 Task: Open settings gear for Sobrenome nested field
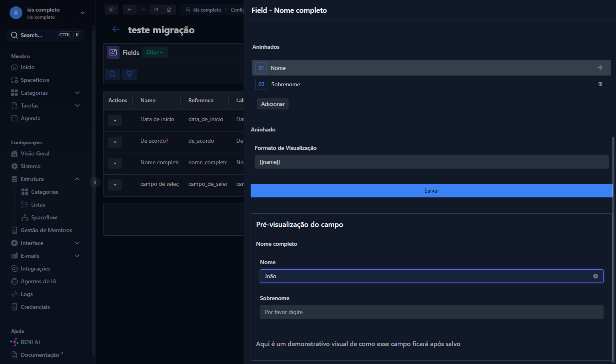pyautogui.click(x=600, y=84)
